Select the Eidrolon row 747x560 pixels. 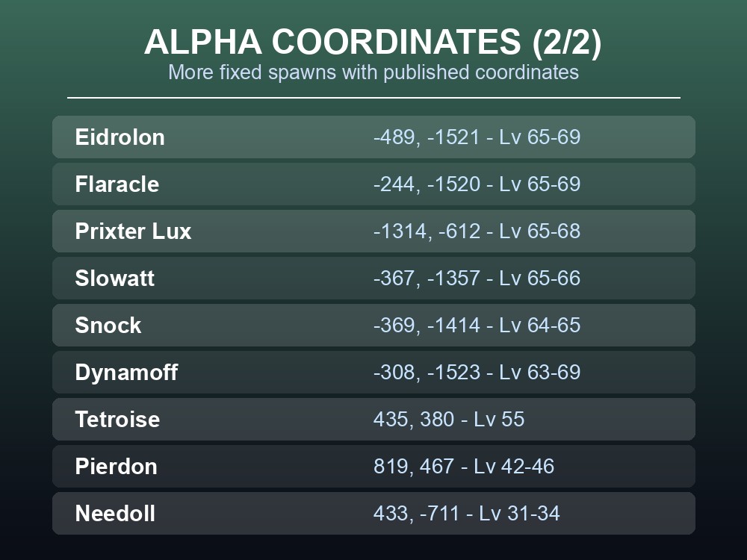[373, 137]
